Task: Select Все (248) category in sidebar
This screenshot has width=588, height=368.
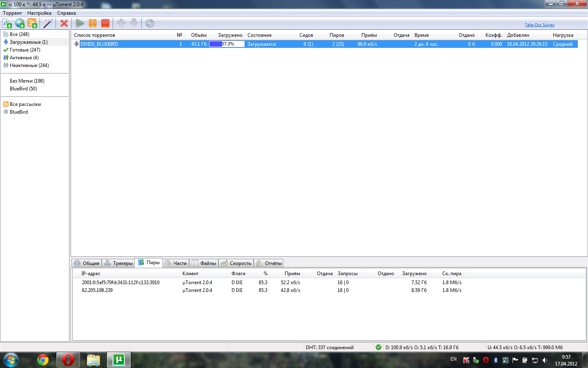Action: [x=20, y=34]
